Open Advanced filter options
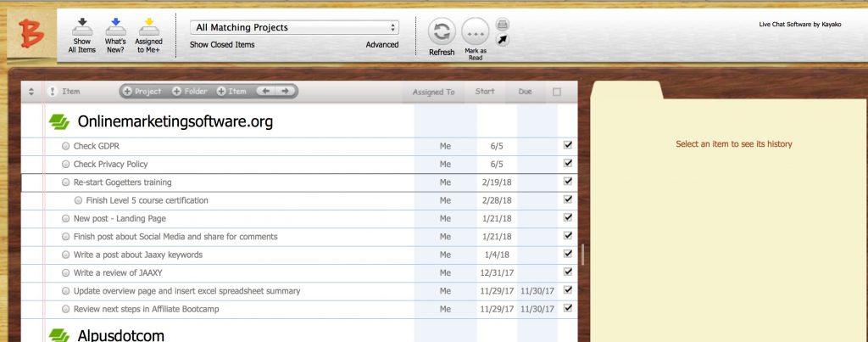Viewport: 868px width, 342px height. (382, 45)
